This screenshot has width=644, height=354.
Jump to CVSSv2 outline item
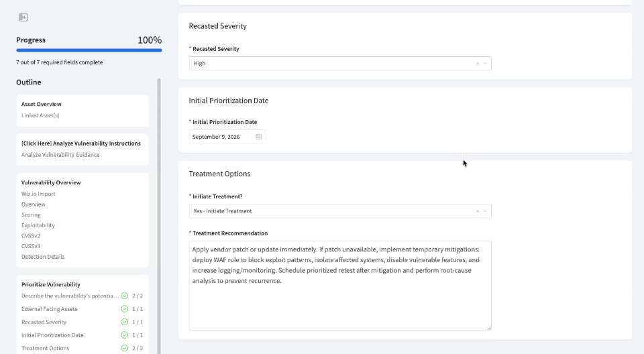pos(31,236)
